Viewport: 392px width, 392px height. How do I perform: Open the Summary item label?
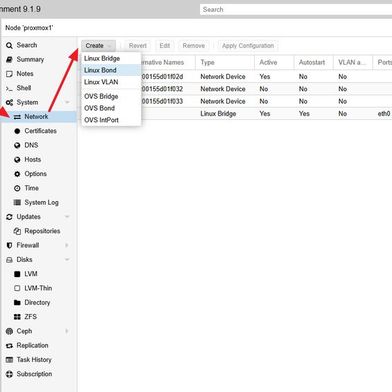tap(30, 59)
